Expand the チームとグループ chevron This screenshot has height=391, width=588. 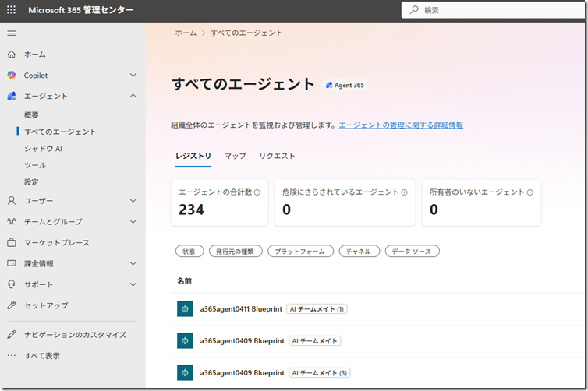(133, 222)
